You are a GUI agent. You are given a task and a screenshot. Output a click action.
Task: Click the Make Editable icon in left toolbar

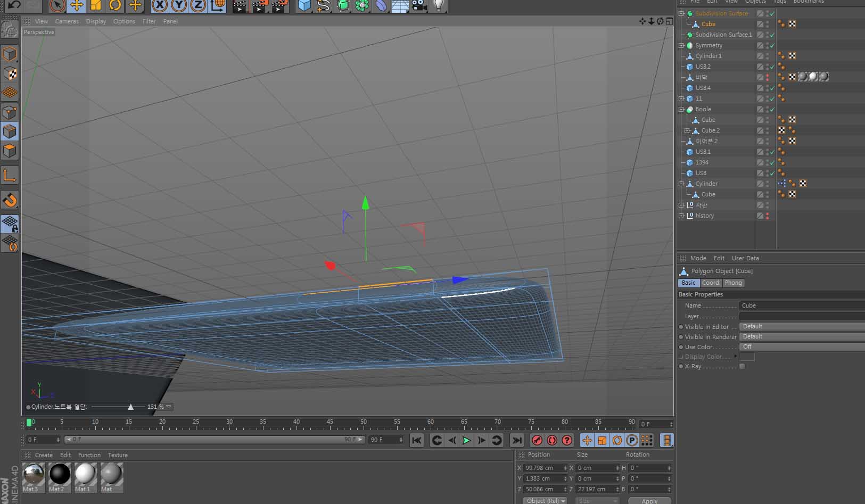(10, 29)
